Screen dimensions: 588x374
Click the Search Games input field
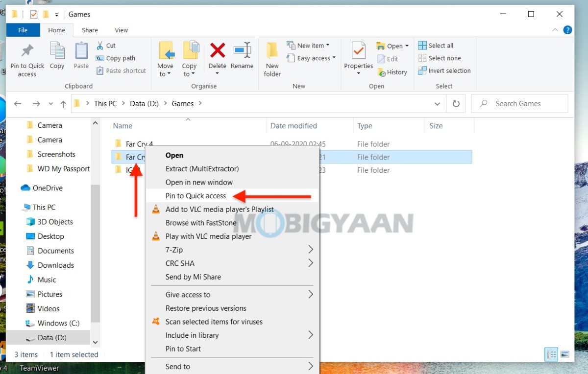tap(518, 103)
